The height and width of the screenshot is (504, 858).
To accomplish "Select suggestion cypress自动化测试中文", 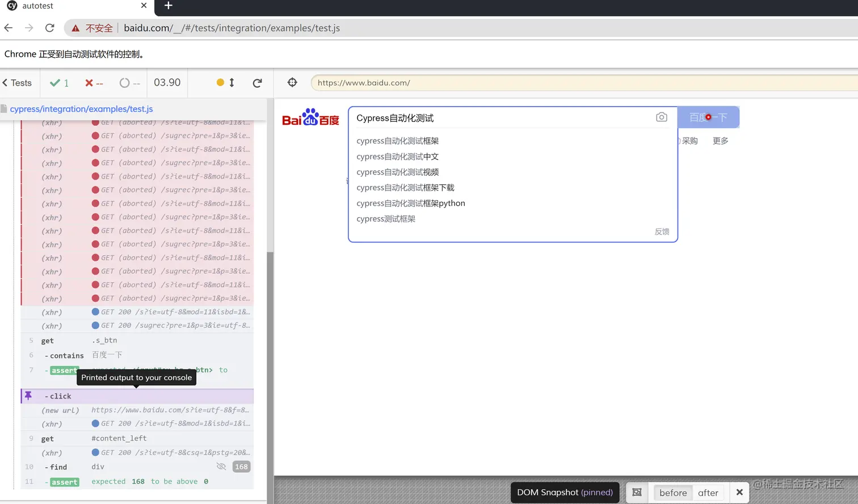I will [x=397, y=156].
